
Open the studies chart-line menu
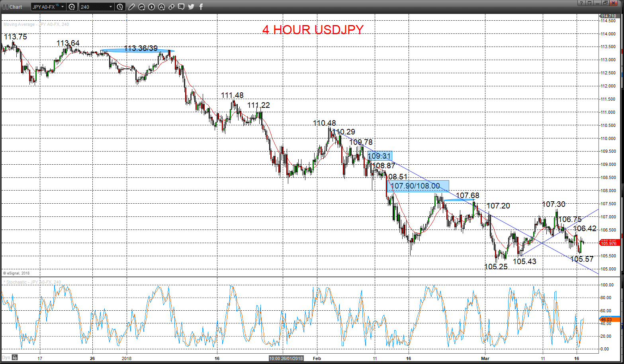pyautogui.click(x=141, y=7)
